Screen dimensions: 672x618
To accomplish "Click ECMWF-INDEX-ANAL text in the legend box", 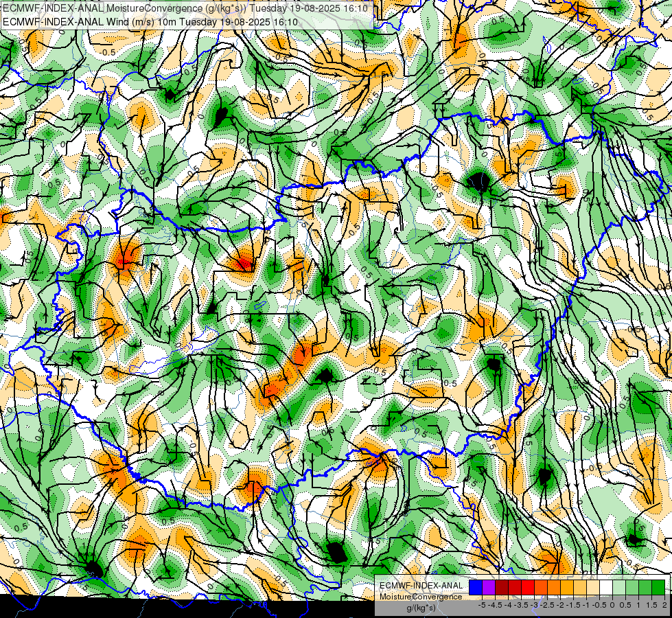I will click(421, 586).
